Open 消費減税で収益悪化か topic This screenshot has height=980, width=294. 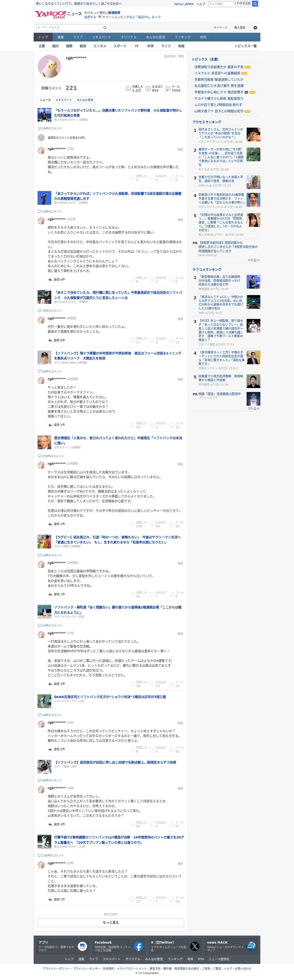219,67
